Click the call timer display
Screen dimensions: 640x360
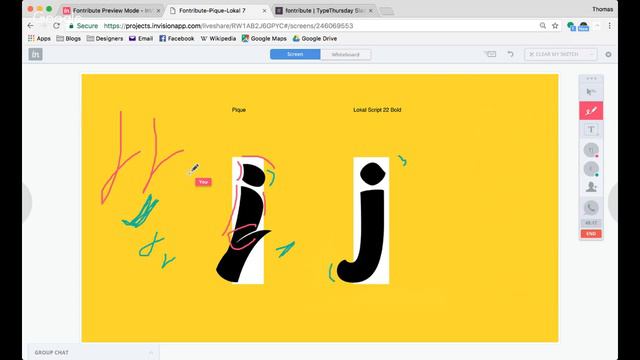coord(591,223)
